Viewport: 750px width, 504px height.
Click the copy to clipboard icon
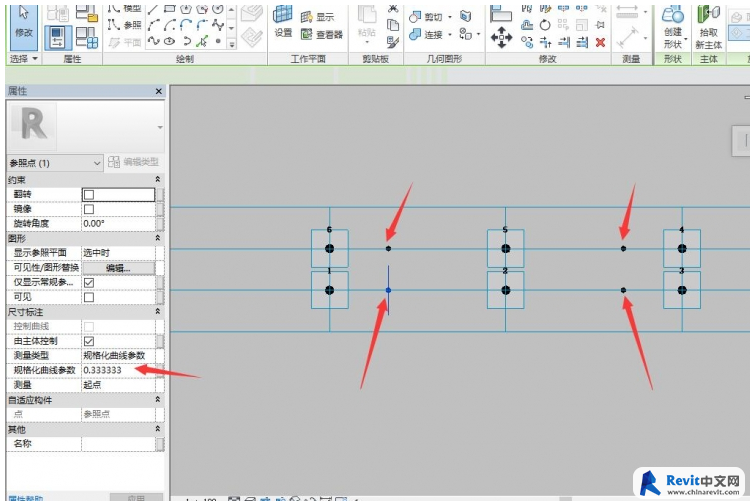coord(393,25)
